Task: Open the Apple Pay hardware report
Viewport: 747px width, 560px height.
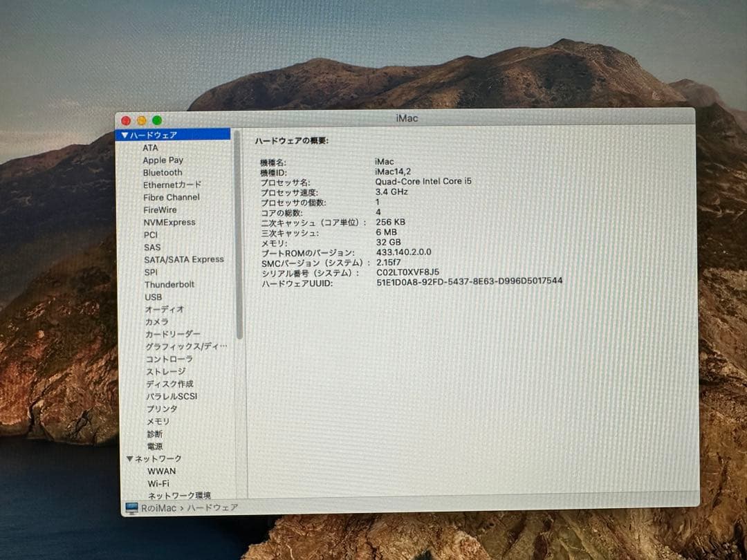Action: (x=163, y=160)
